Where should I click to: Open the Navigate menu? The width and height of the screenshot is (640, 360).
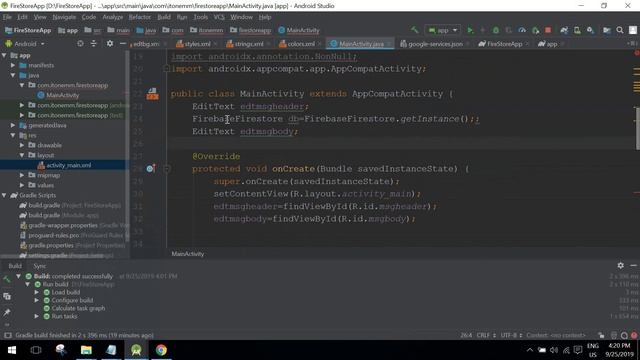[x=64, y=17]
